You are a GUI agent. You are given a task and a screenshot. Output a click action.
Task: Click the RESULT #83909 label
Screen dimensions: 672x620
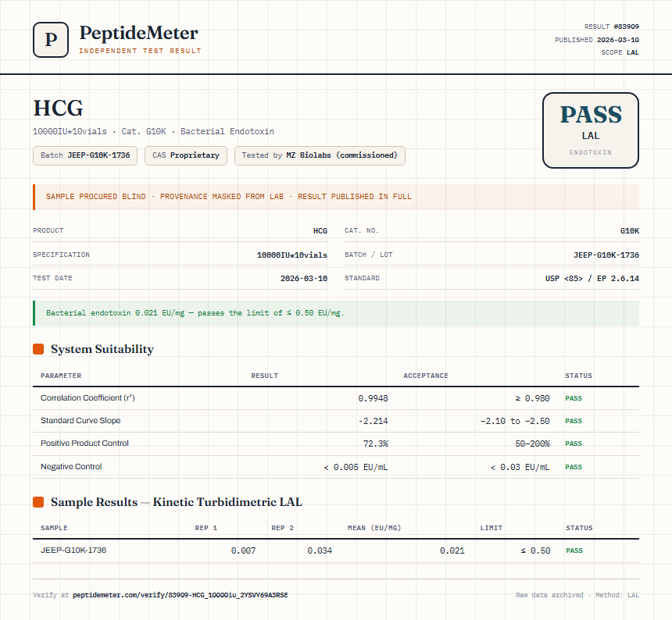[612, 27]
